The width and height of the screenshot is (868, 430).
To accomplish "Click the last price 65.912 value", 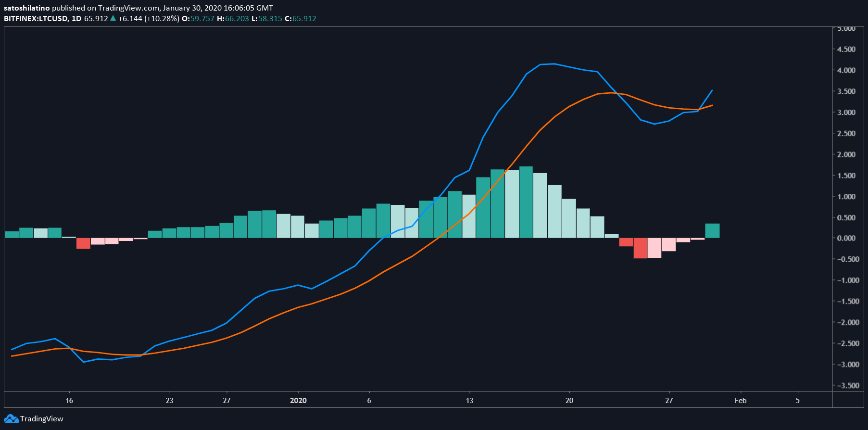I will 96,19.
